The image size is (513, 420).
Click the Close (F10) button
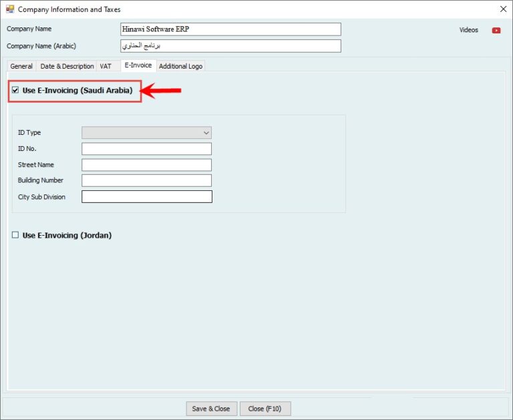click(265, 409)
